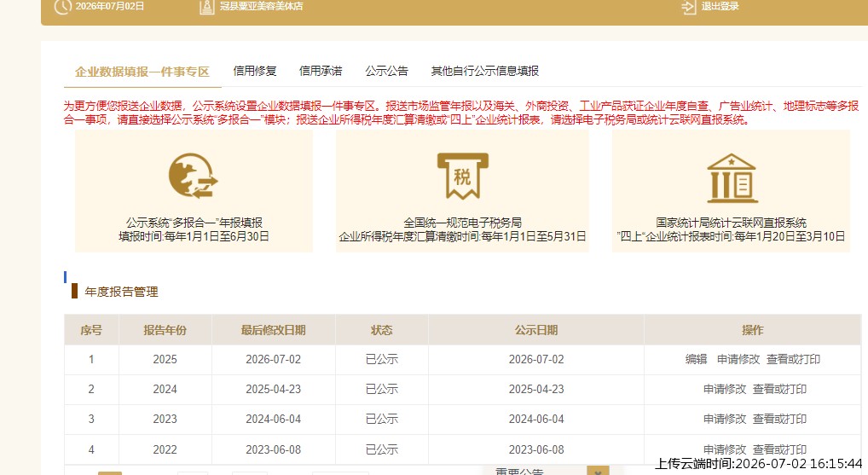
Task: Click the globe icon for 多报合一 annual report
Action: (x=194, y=176)
